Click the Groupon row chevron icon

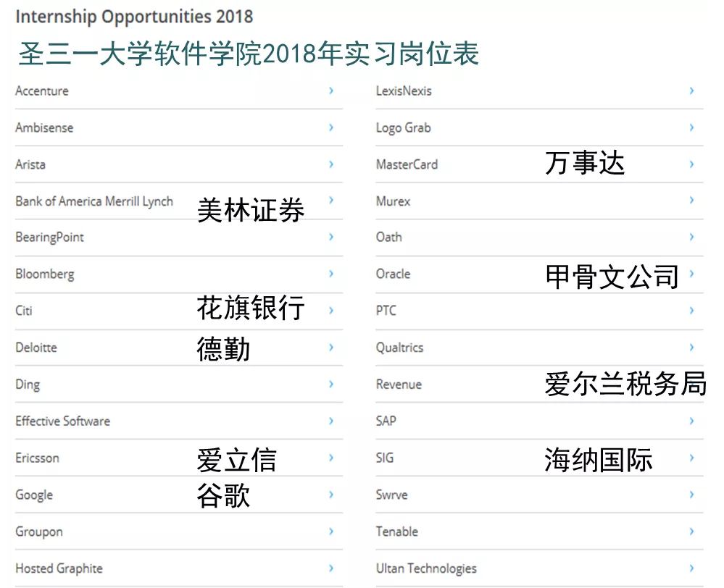(331, 532)
